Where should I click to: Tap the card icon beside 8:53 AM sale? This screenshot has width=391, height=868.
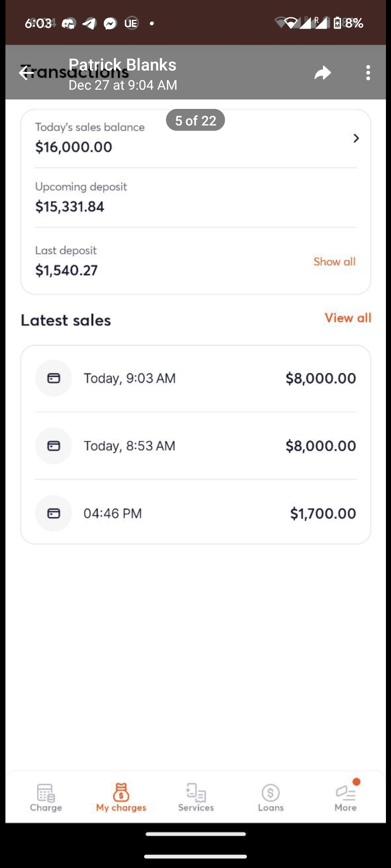(54, 446)
